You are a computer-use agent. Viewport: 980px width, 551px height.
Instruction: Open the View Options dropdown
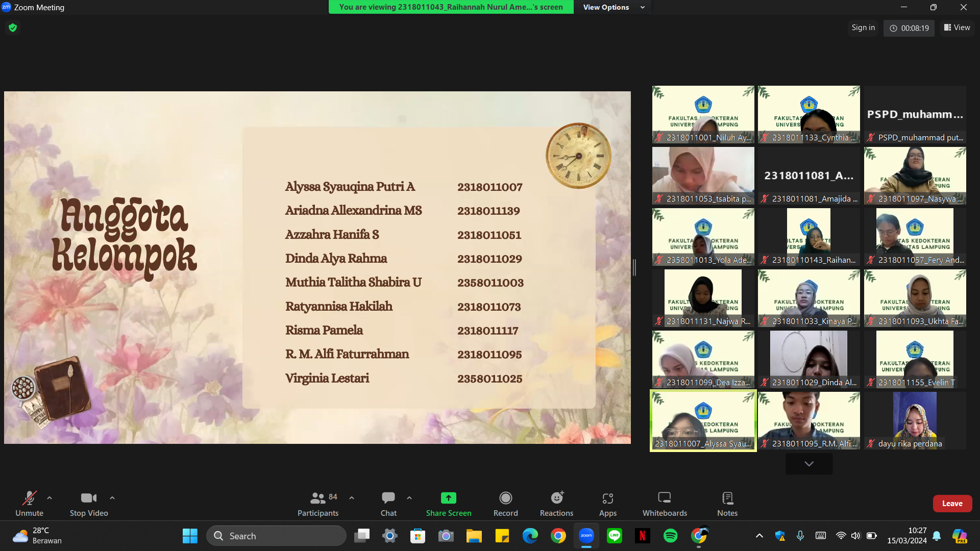(x=614, y=7)
